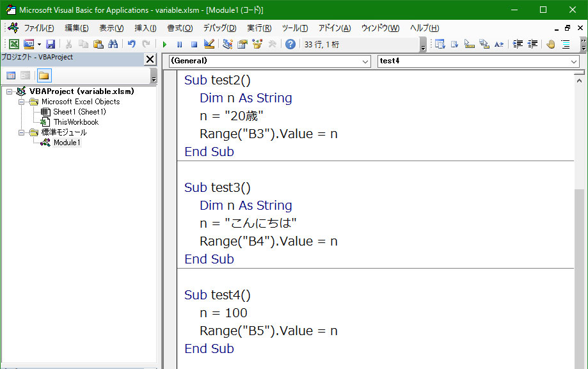
Task: Click the VBA icon beside the ファイル menu
Action: click(13, 27)
